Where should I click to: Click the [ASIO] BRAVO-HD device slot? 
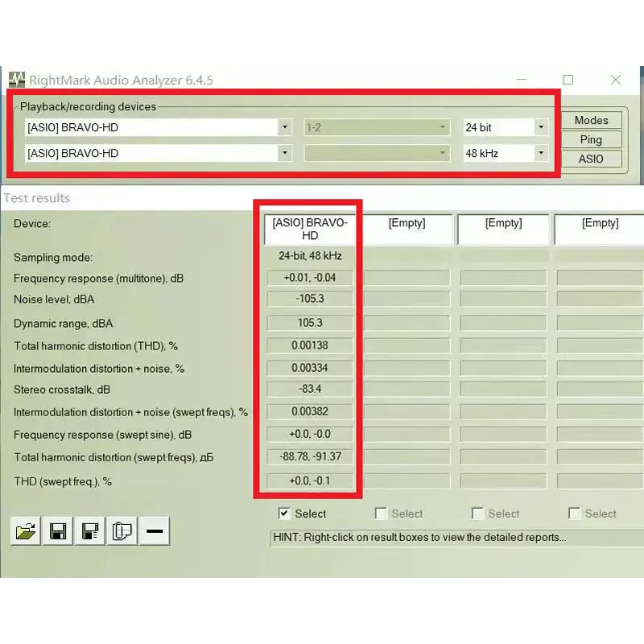pos(310,229)
